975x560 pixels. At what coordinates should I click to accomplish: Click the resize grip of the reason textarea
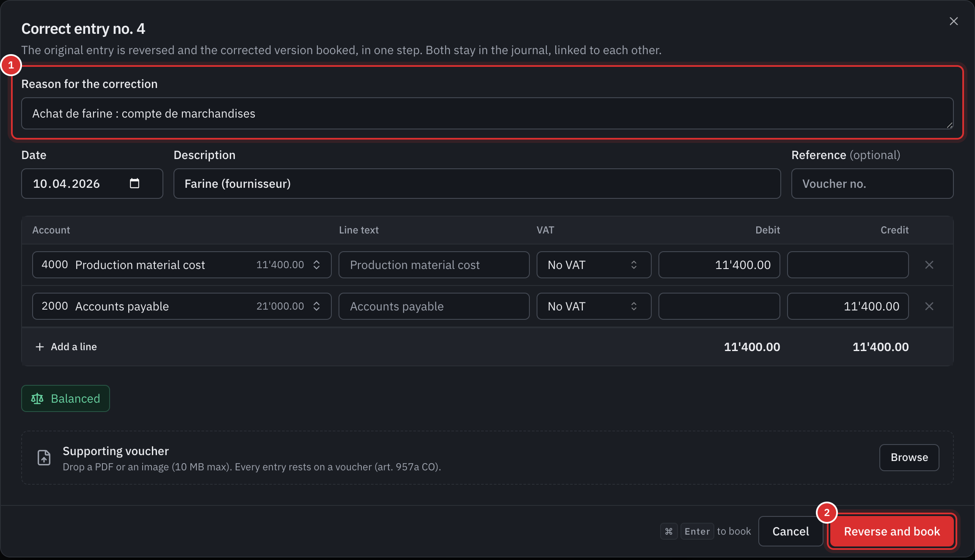(949, 125)
